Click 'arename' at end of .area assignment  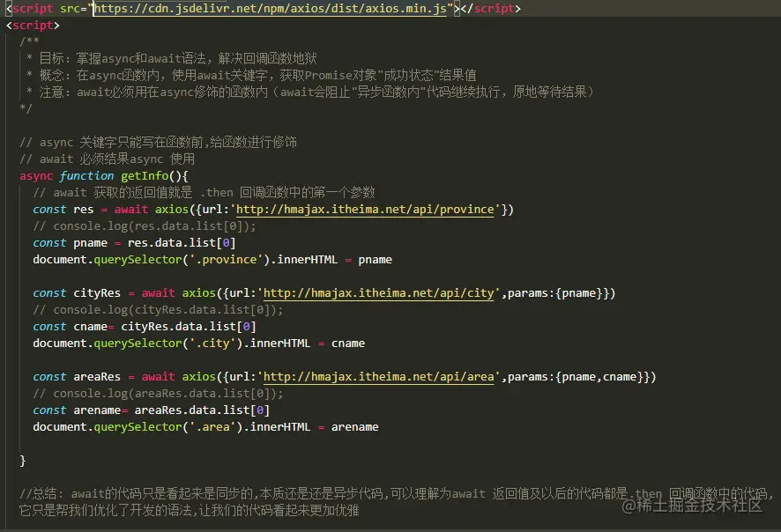coord(354,427)
